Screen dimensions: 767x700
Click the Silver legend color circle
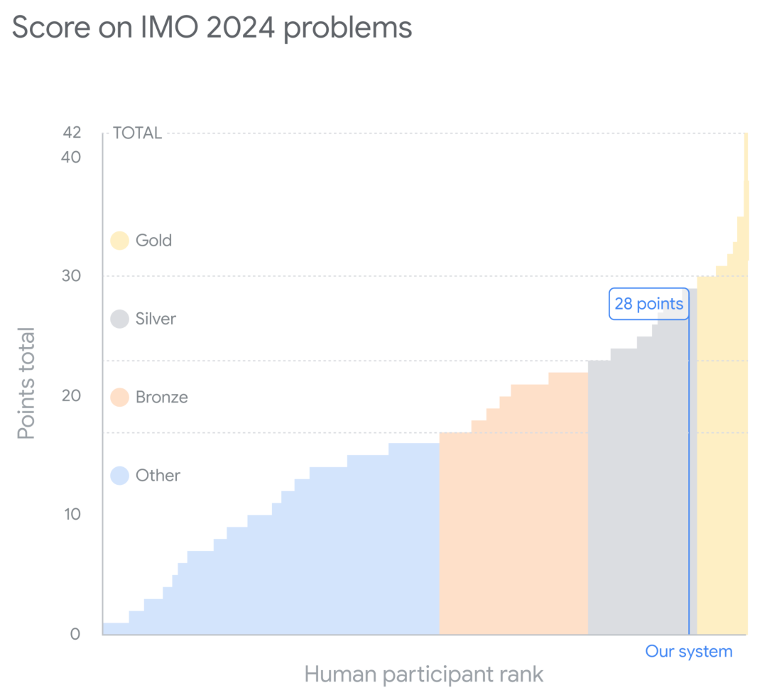pyautogui.click(x=119, y=319)
